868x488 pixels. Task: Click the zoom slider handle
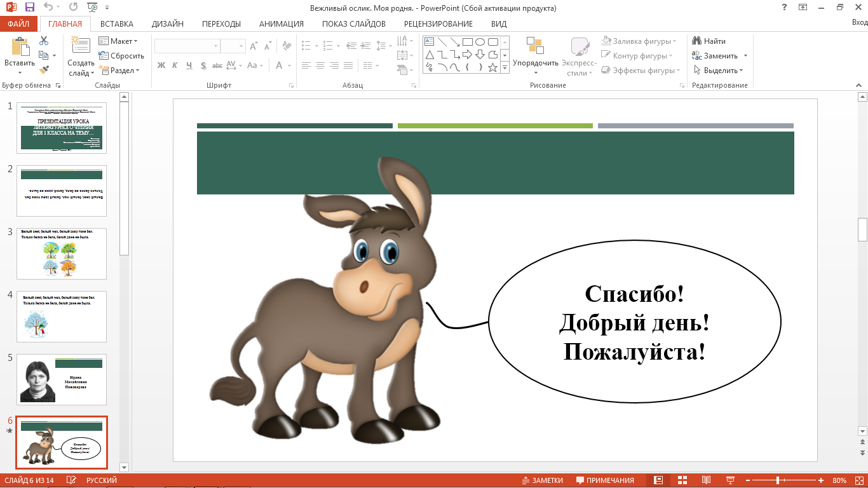tap(778, 480)
